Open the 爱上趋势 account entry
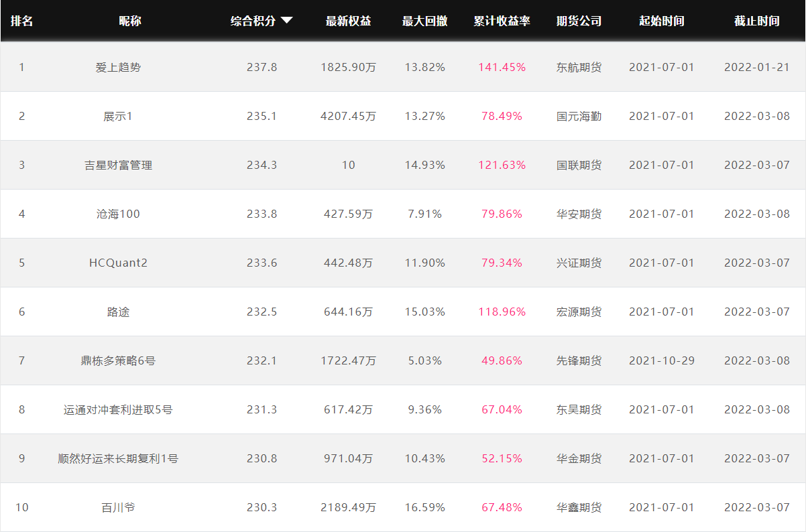 (x=119, y=67)
